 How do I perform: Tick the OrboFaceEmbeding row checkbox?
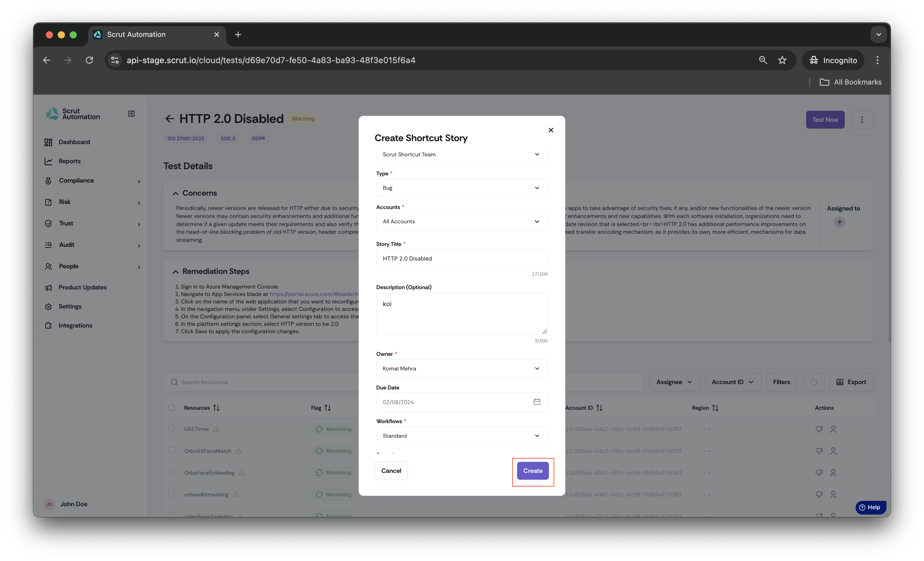point(171,472)
